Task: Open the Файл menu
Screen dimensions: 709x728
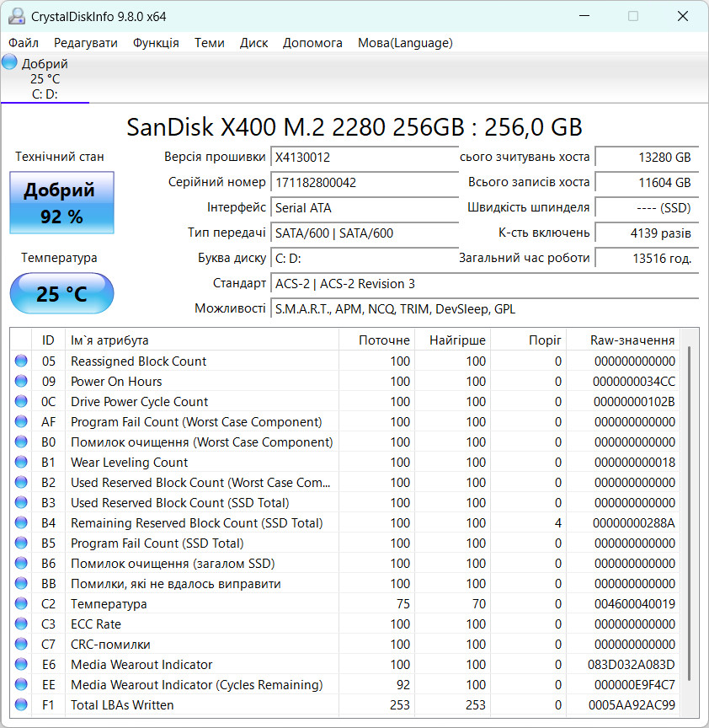Action: (x=24, y=43)
